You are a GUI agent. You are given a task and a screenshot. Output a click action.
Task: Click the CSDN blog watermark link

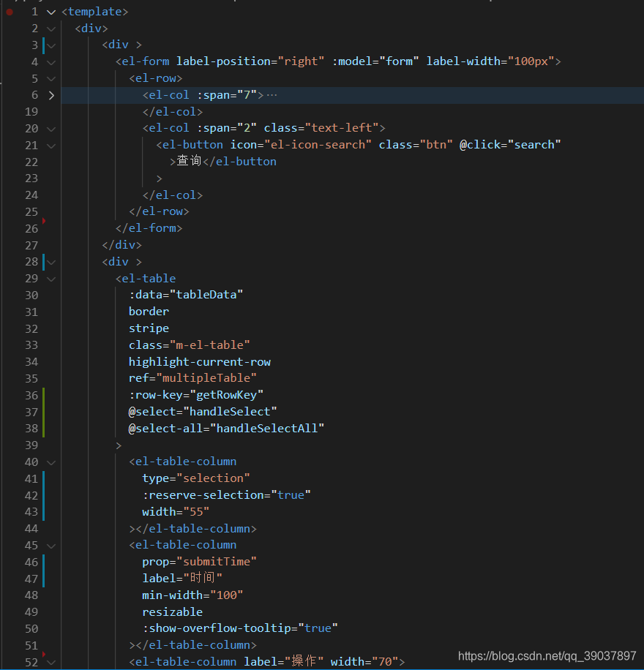[x=546, y=656]
